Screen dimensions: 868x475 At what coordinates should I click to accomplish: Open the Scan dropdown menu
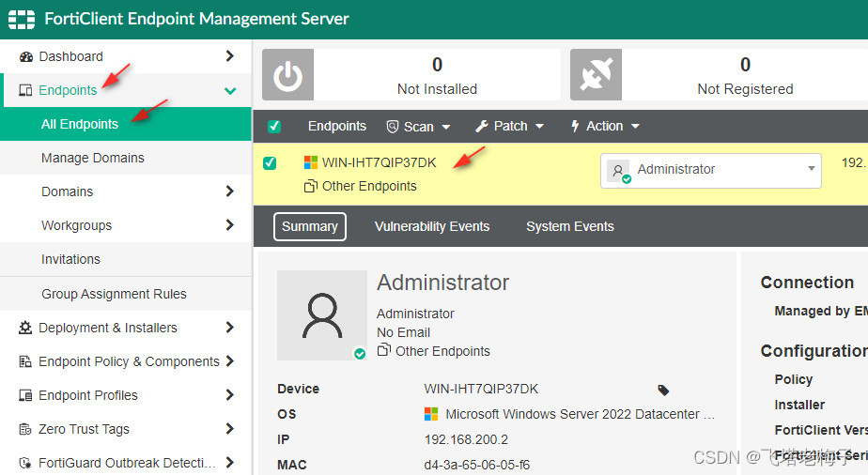coord(418,127)
